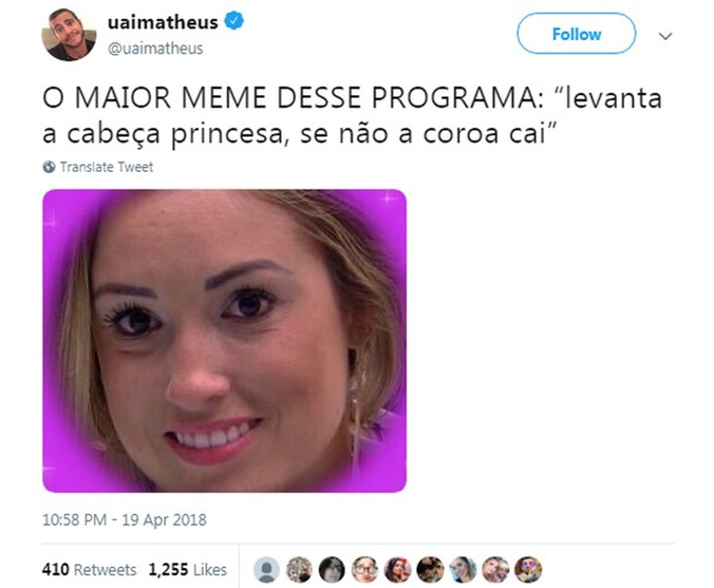Open the attached purple meme image
Viewport: 714px width, 588px height.
pyautogui.click(x=224, y=341)
